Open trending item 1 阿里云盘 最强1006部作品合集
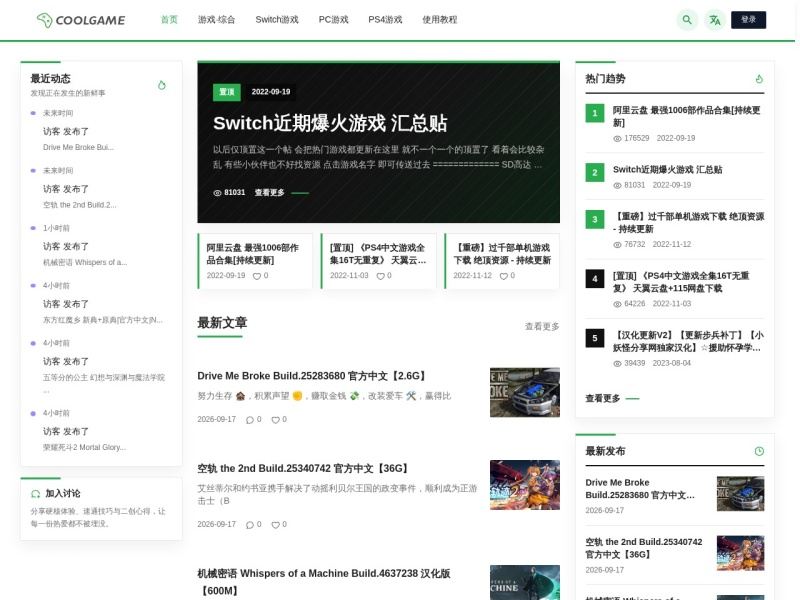The image size is (800, 600). (687, 116)
